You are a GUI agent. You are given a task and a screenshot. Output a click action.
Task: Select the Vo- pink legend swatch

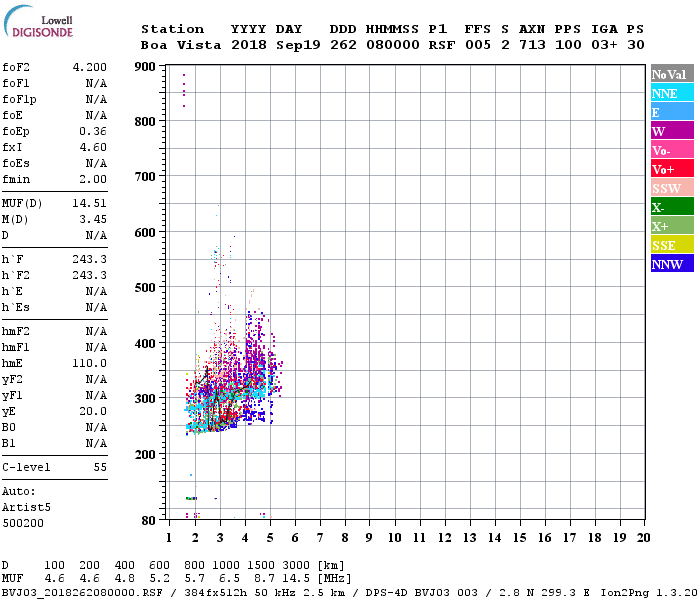click(x=672, y=150)
